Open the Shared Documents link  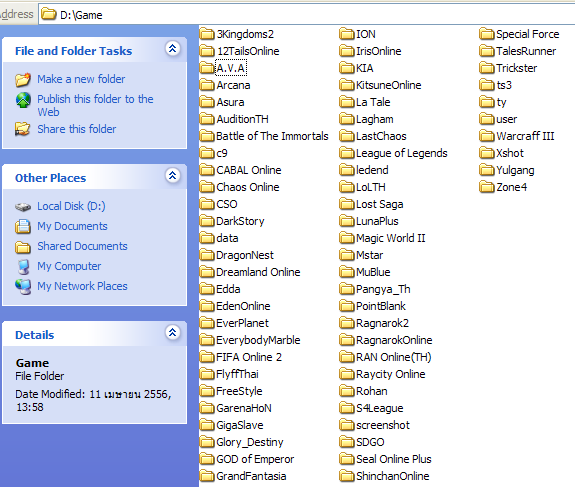point(82,246)
